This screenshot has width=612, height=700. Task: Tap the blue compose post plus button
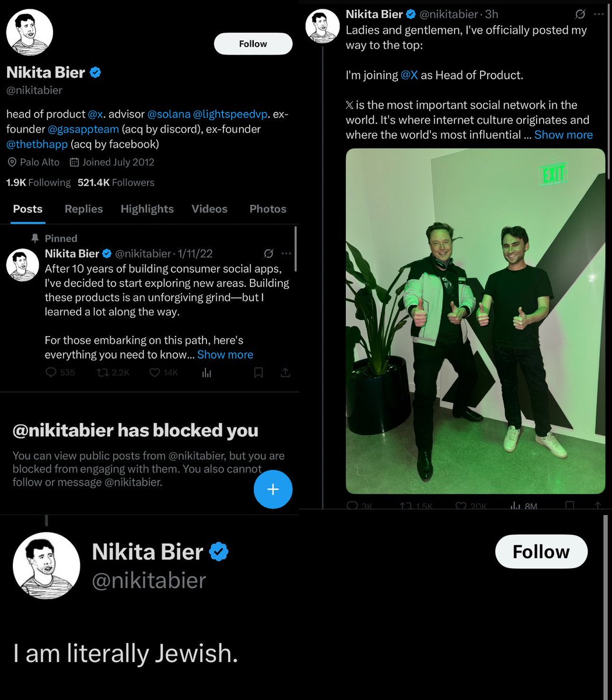pyautogui.click(x=273, y=489)
